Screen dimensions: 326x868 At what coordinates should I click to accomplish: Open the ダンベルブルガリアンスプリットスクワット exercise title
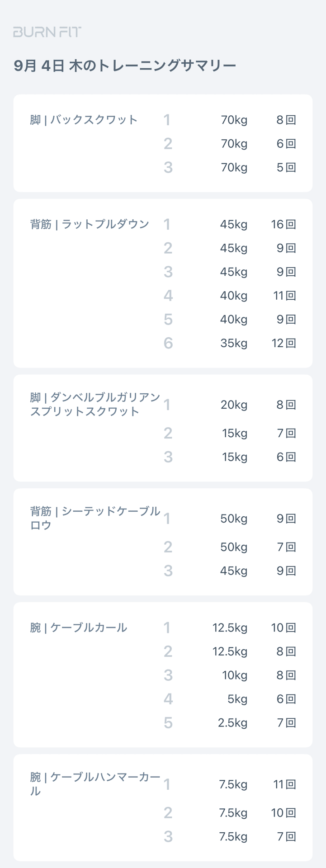95,404
